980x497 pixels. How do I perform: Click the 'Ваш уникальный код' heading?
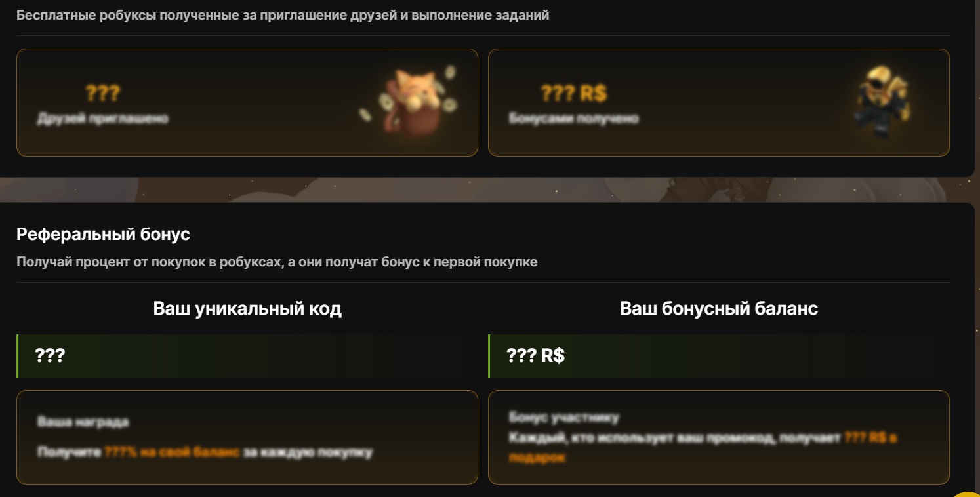click(247, 308)
